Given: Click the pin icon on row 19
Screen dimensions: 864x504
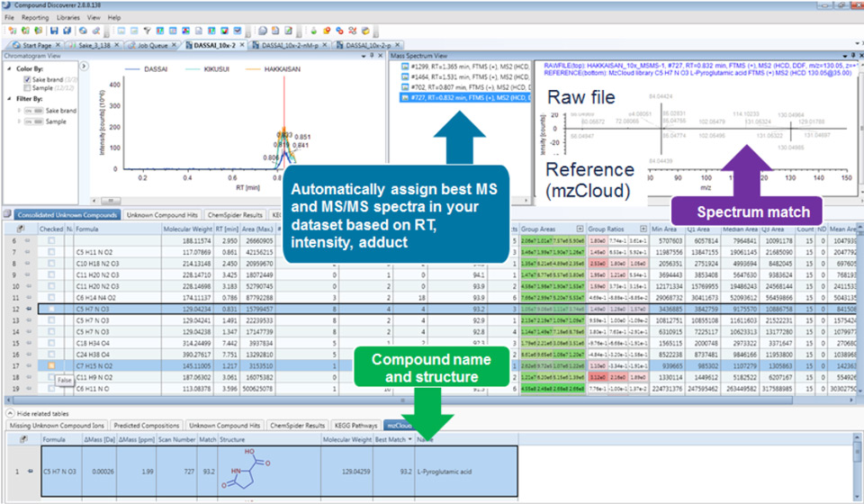Looking at the screenshot, I should 28,388.
